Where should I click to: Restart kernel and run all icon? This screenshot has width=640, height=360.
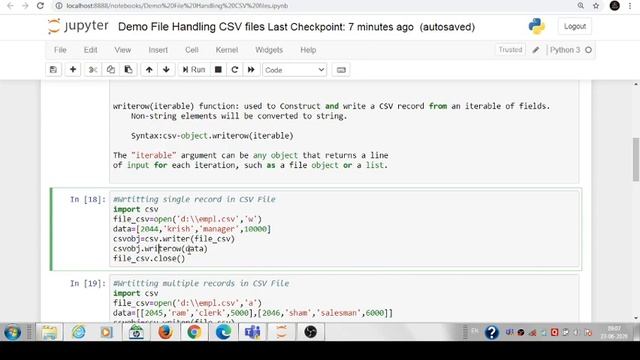coord(251,70)
